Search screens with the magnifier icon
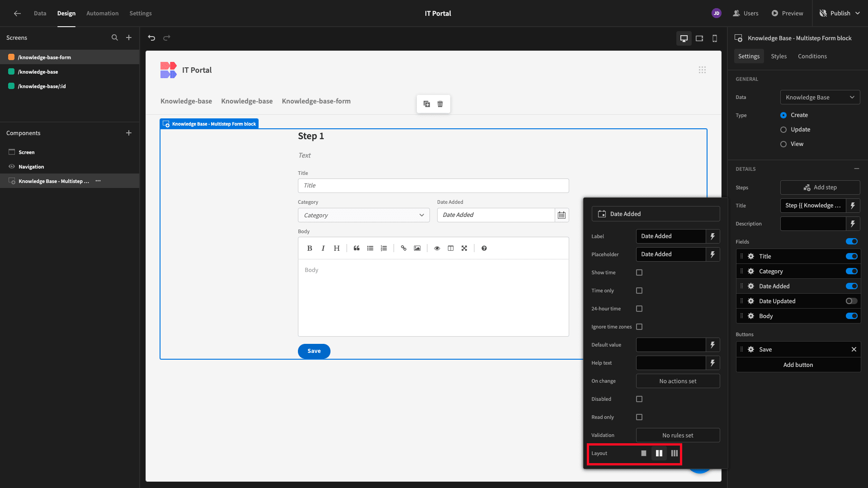The height and width of the screenshot is (488, 868). pyautogui.click(x=115, y=38)
